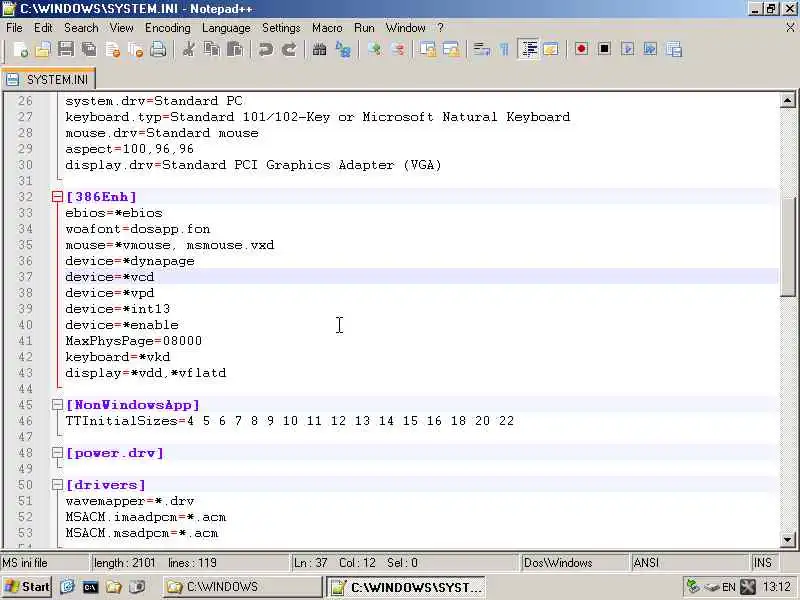Switch to C:\WINDOWS taskbar window

click(x=242, y=587)
